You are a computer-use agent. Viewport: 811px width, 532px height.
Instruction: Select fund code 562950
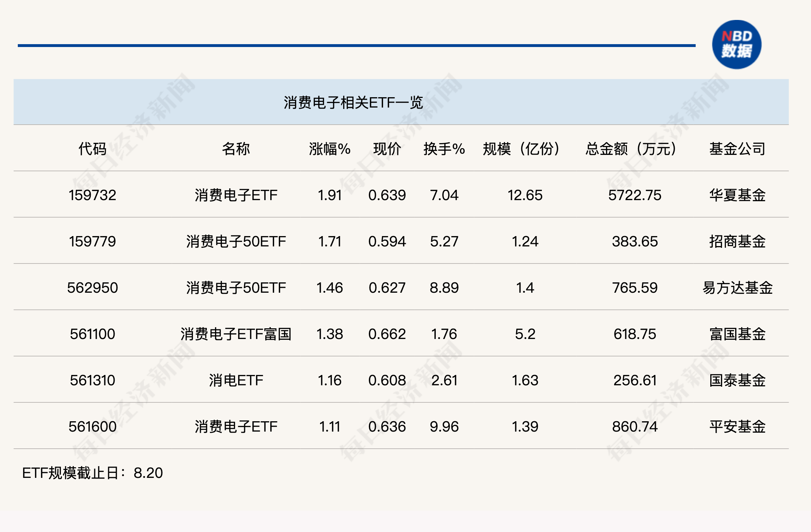coord(93,288)
